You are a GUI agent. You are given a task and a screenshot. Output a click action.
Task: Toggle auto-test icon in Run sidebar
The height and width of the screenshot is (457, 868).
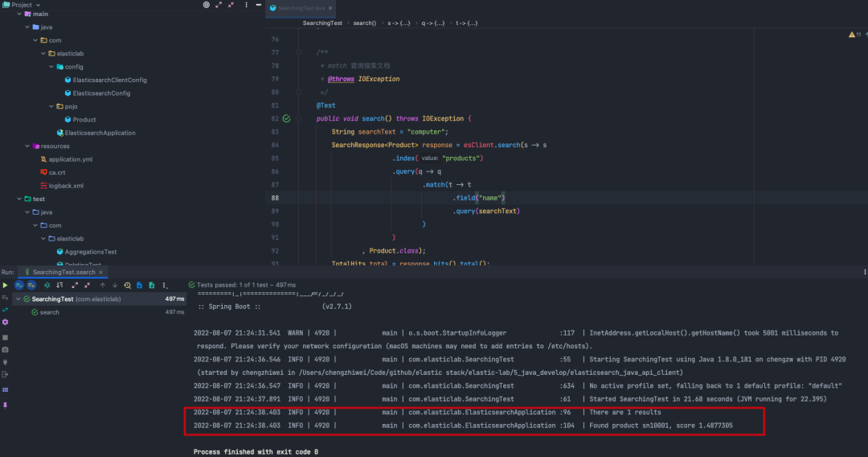[6, 310]
